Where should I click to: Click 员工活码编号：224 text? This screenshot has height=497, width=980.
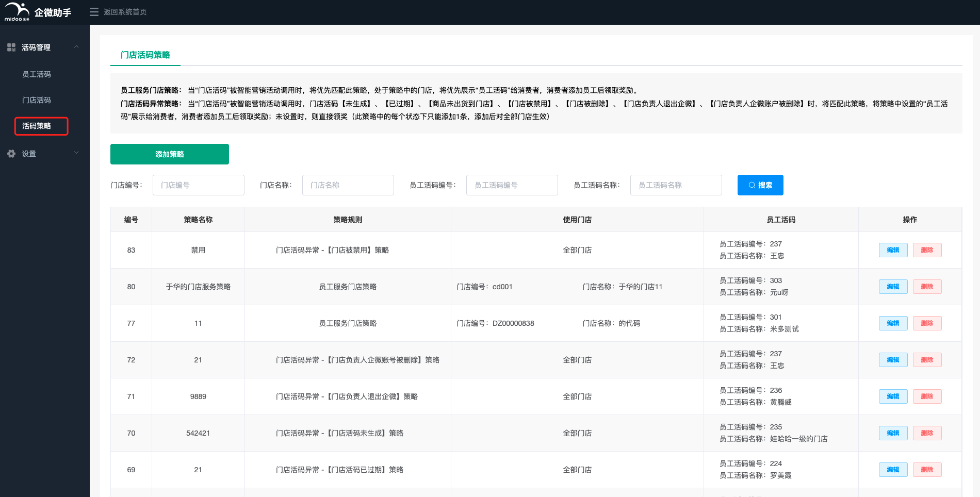pyautogui.click(x=751, y=463)
